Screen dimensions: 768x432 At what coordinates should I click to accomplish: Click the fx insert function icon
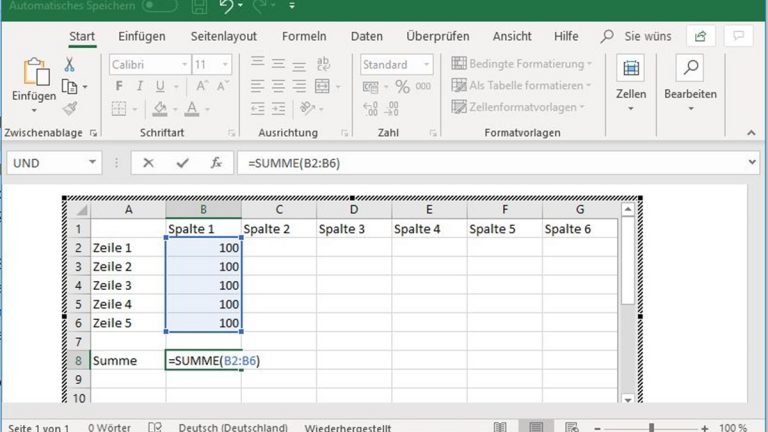(215, 163)
